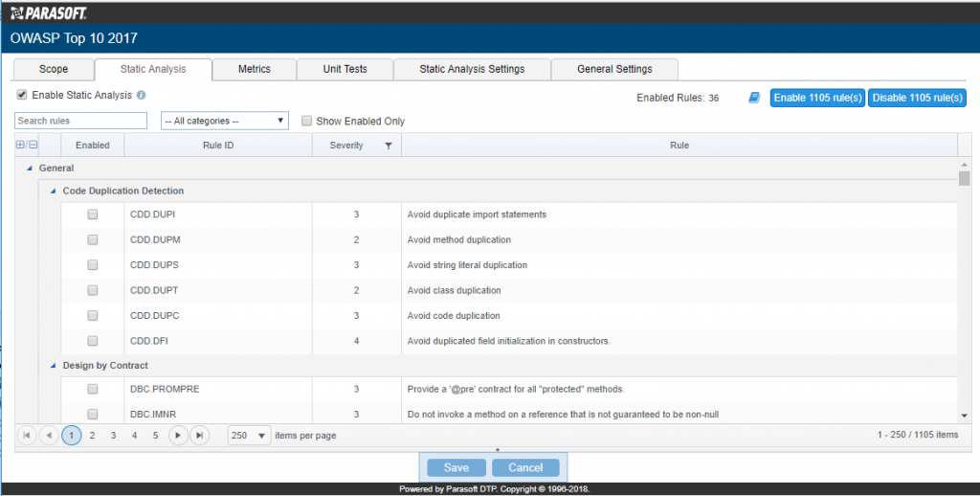Switch to the Metrics tab
This screenshot has height=496, width=980.
(x=255, y=69)
